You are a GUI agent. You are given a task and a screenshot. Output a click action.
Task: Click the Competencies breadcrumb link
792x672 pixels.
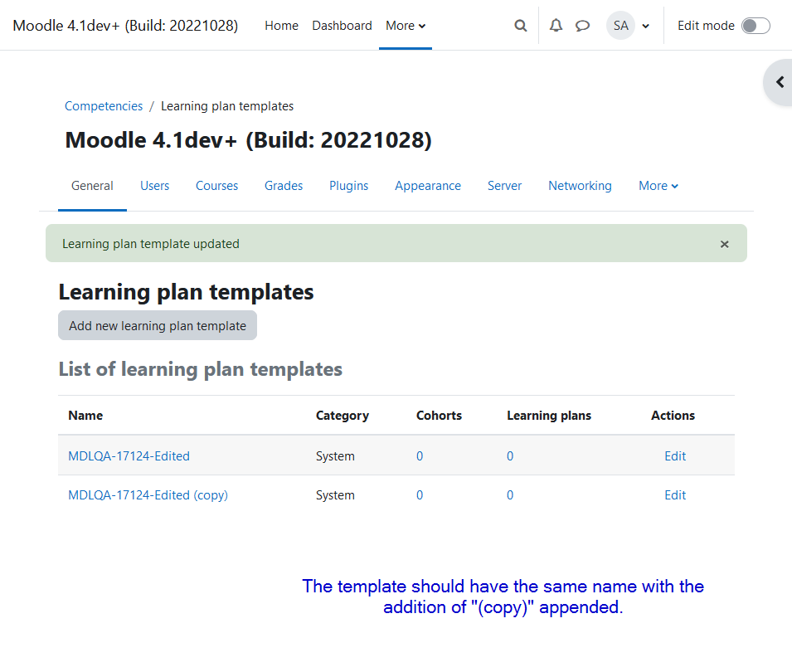coord(104,106)
